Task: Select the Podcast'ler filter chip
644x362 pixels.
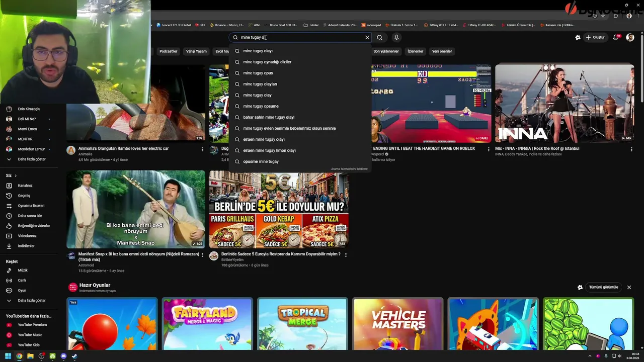Action: [x=169, y=51]
